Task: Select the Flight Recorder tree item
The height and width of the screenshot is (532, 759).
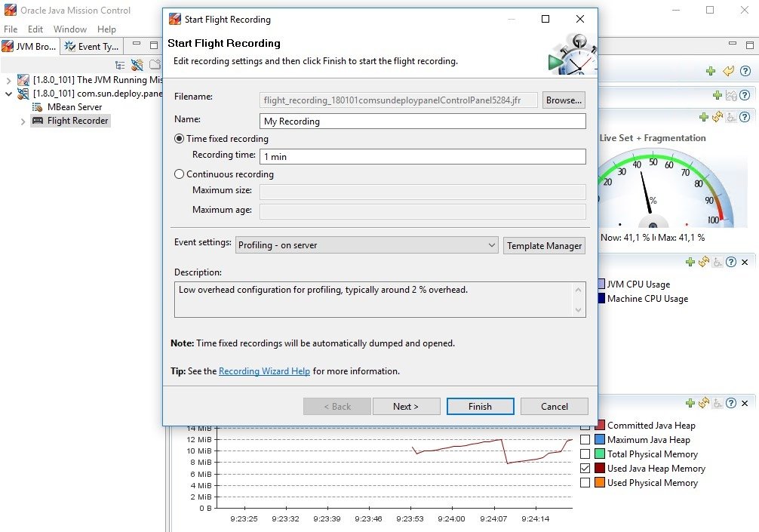Action: tap(71, 121)
